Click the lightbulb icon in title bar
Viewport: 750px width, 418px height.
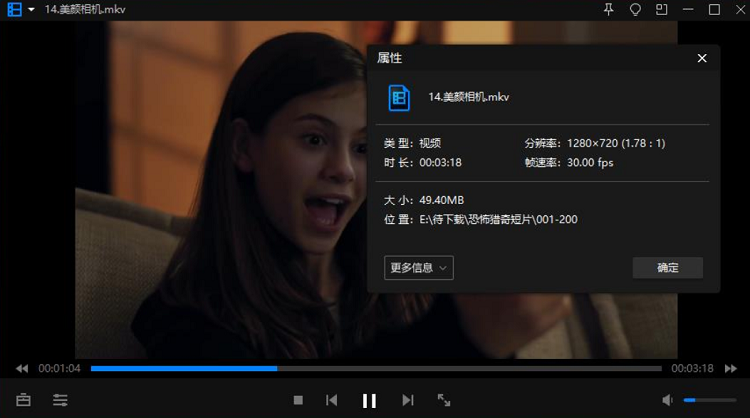point(635,9)
